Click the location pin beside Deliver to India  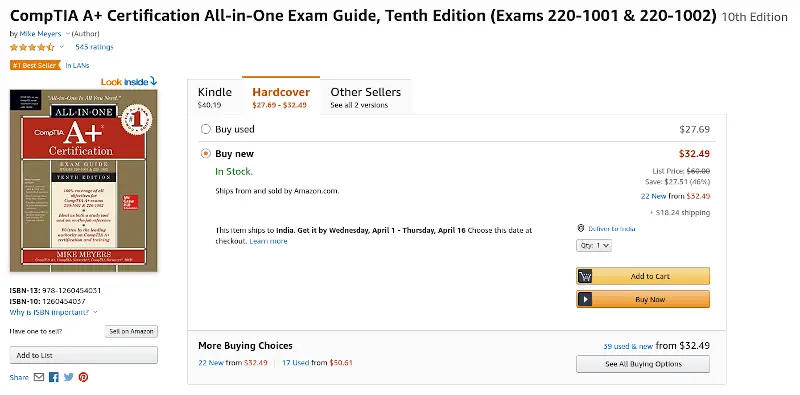[x=581, y=228]
